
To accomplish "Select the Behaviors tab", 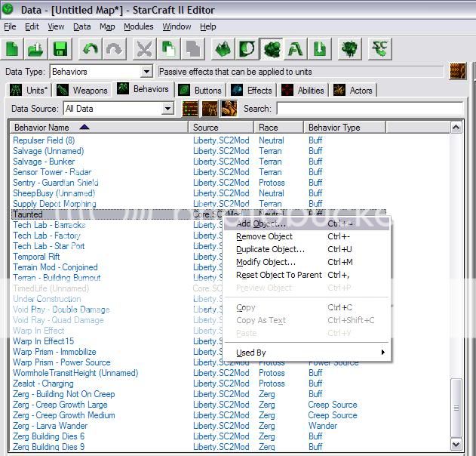I will tap(143, 89).
